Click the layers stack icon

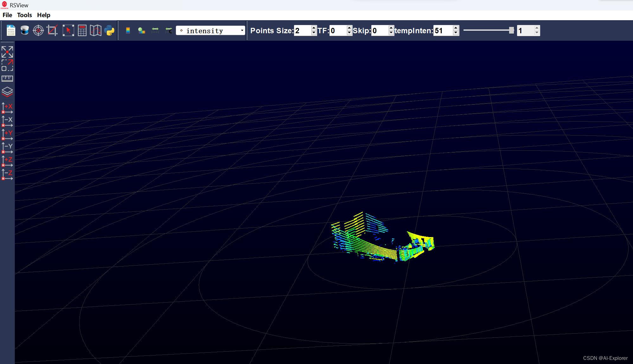pyautogui.click(x=7, y=92)
